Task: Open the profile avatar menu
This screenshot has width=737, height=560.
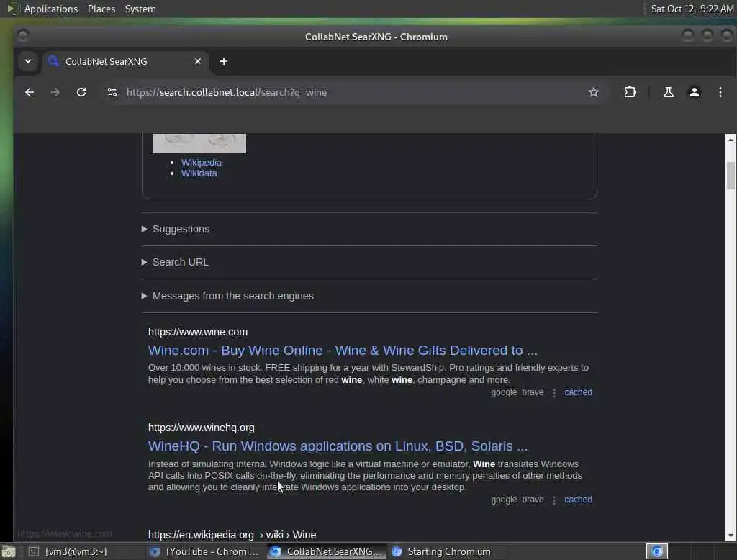Action: tap(694, 92)
